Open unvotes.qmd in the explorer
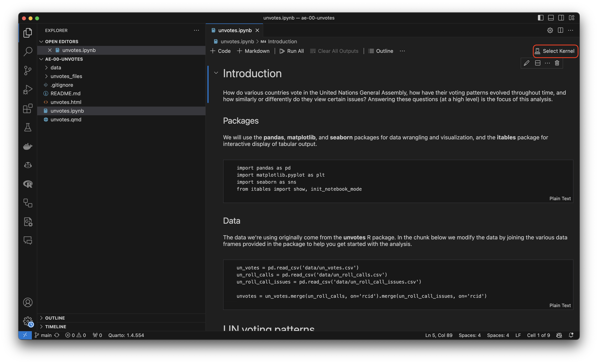Screen dimensions: 598x364 click(x=66, y=120)
